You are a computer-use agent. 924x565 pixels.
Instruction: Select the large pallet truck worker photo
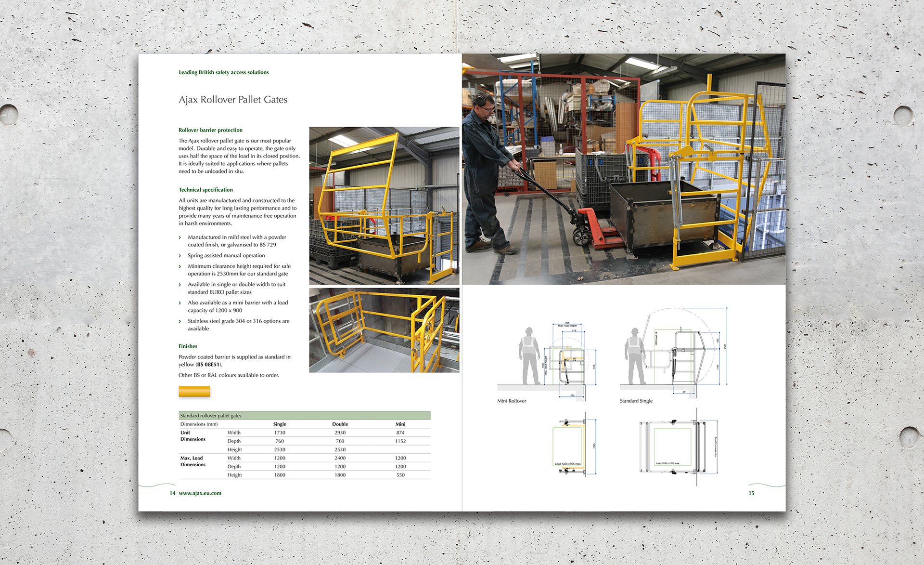pyautogui.click(x=624, y=169)
